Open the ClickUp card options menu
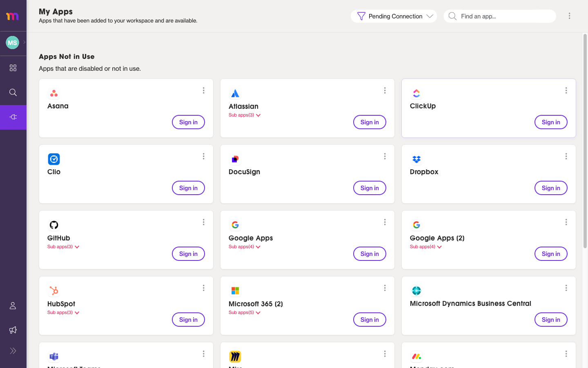This screenshot has width=588, height=368. click(x=566, y=90)
